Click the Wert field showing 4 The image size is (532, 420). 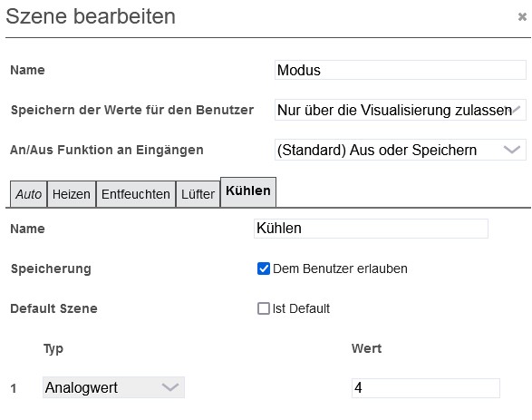pyautogui.click(x=426, y=387)
